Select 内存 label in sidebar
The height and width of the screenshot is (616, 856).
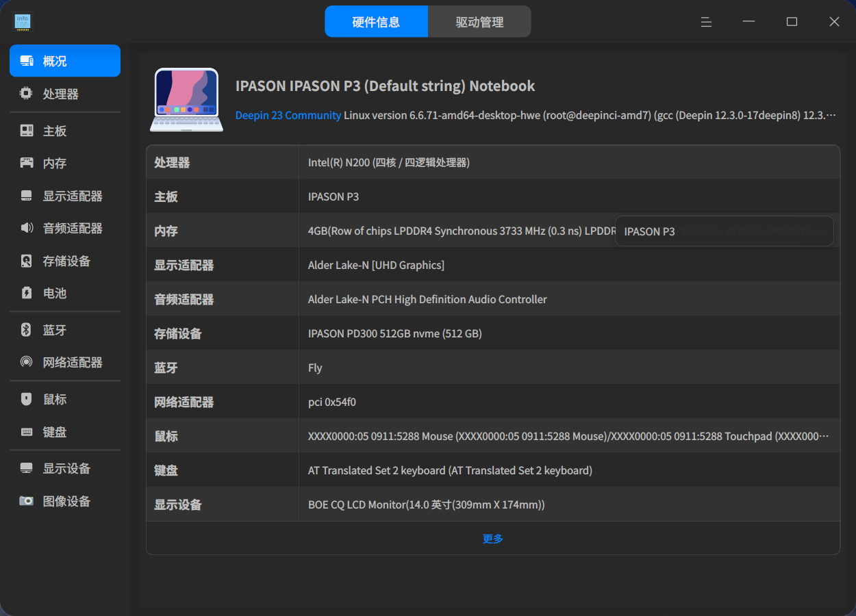pos(55,163)
